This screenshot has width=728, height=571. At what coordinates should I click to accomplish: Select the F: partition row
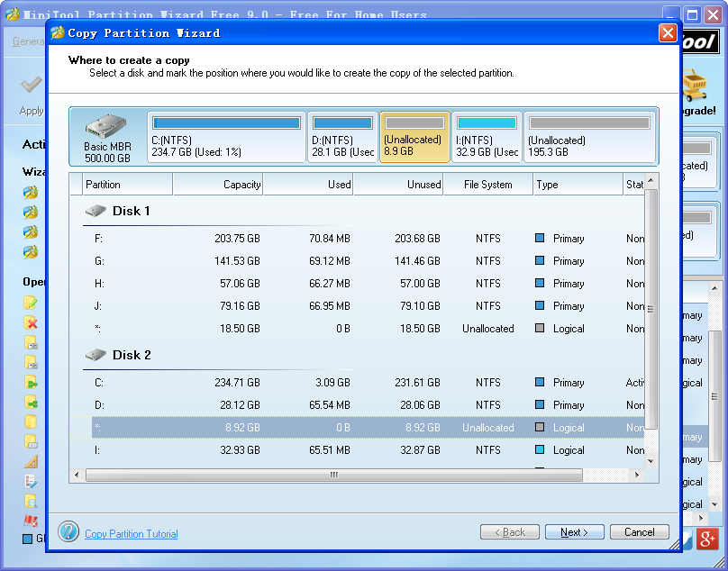[357, 239]
